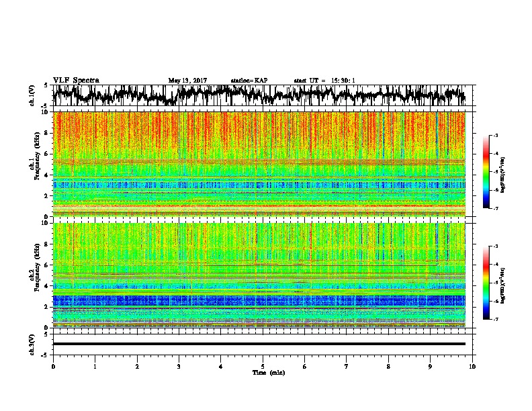Click the ch.1 Frequency (kHz) axis label
Viewport: 532px width, 411px height.
coord(34,156)
